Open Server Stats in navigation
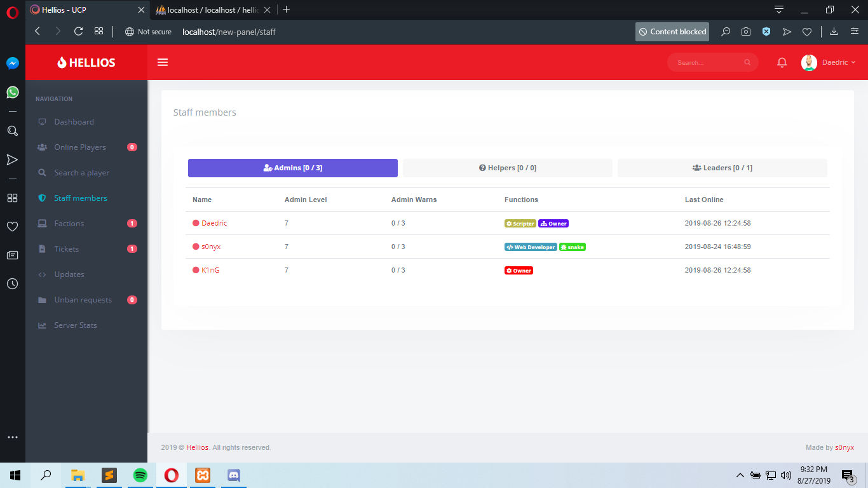Image resolution: width=868 pixels, height=488 pixels. coord(86,325)
